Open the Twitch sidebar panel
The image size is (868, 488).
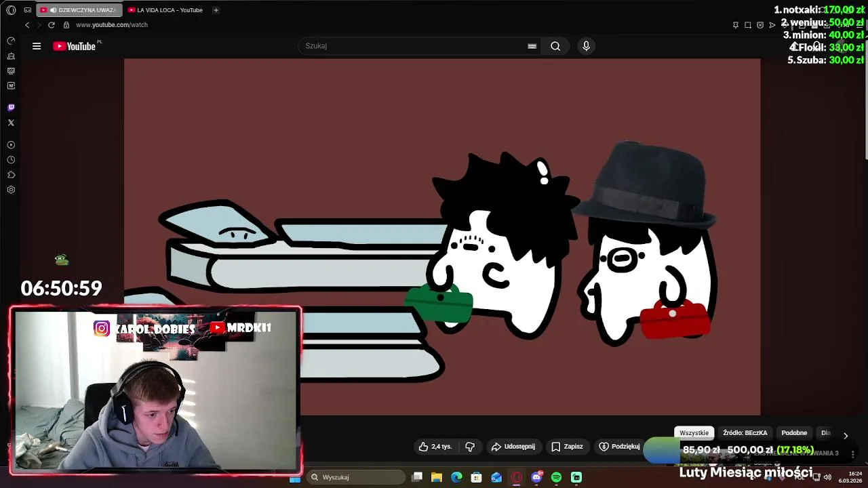[x=11, y=107]
